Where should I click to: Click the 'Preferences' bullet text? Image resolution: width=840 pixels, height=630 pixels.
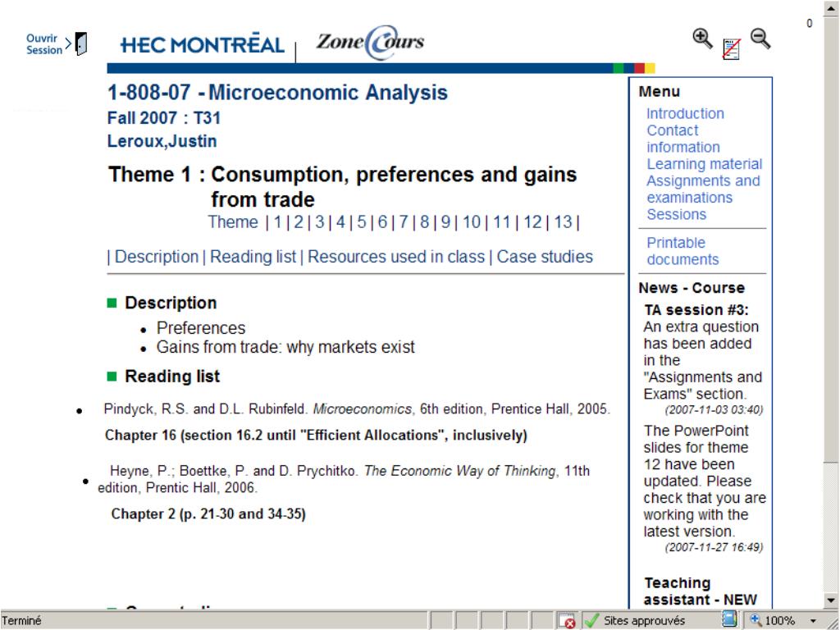pyautogui.click(x=201, y=328)
